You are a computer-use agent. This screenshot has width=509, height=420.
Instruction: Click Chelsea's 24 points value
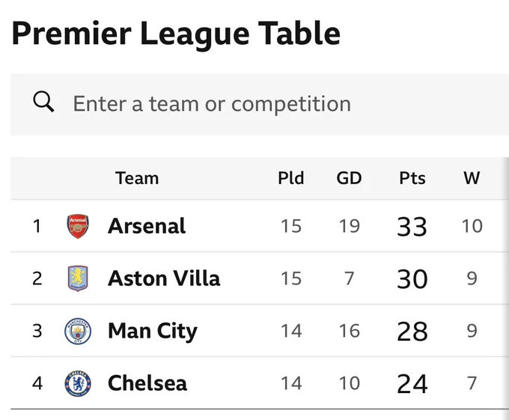coord(412,384)
